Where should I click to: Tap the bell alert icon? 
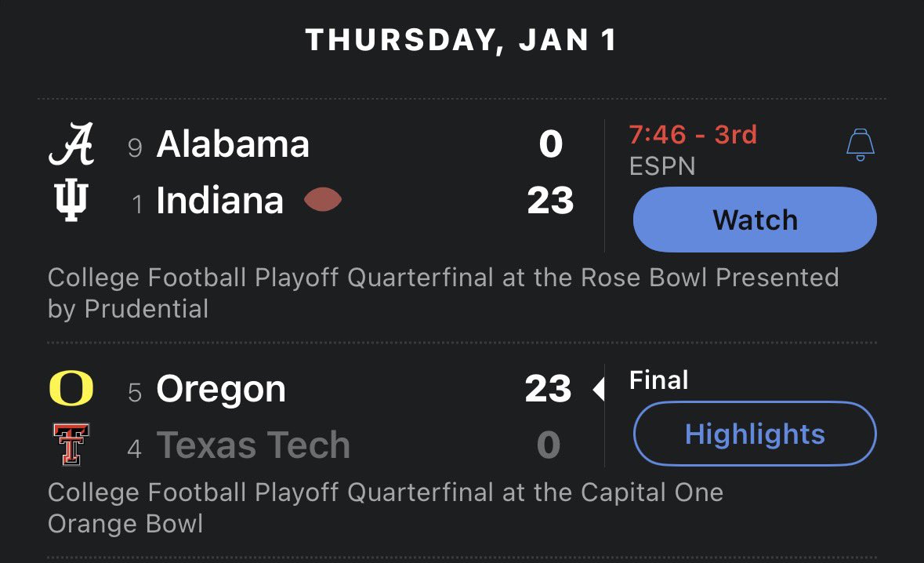[x=860, y=146]
